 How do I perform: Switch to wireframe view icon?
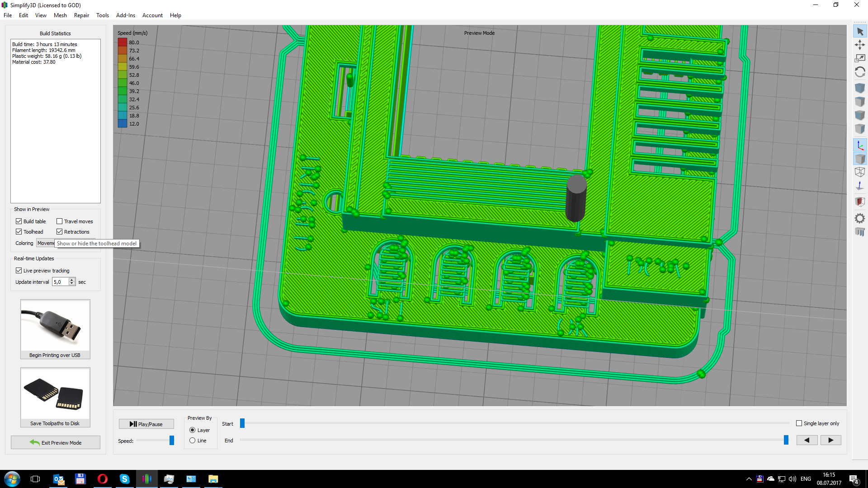click(860, 172)
